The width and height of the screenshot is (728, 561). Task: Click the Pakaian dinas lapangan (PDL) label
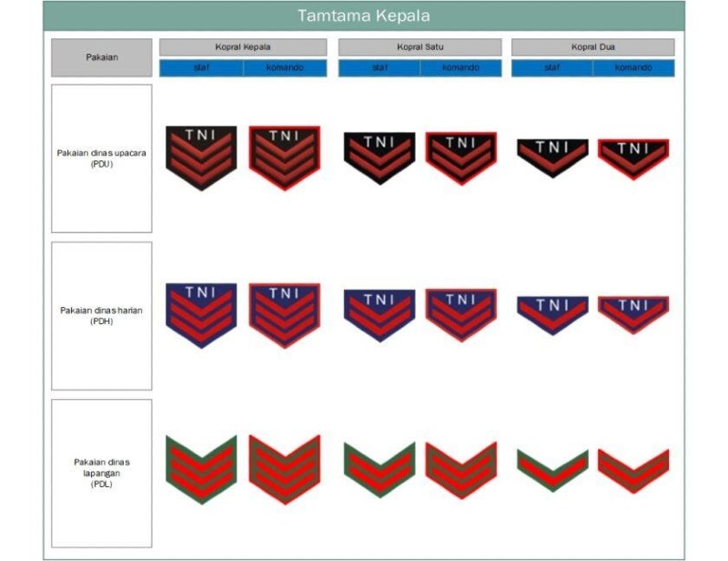click(x=102, y=474)
